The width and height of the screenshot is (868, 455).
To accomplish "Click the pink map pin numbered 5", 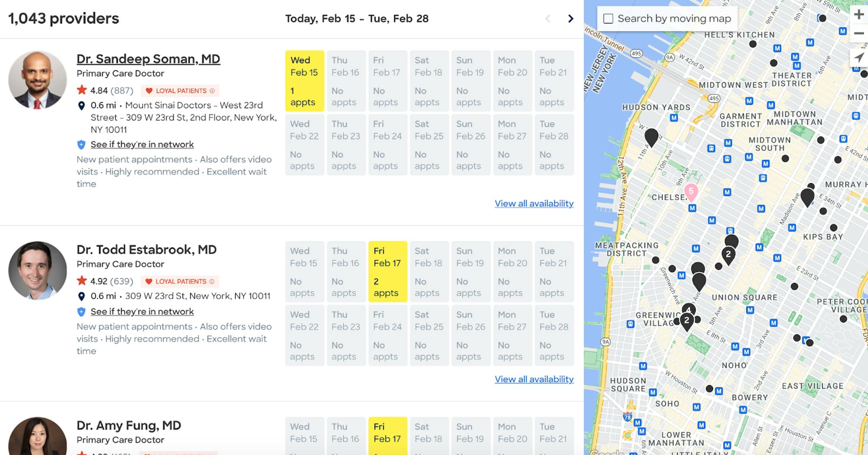I will pos(691,191).
